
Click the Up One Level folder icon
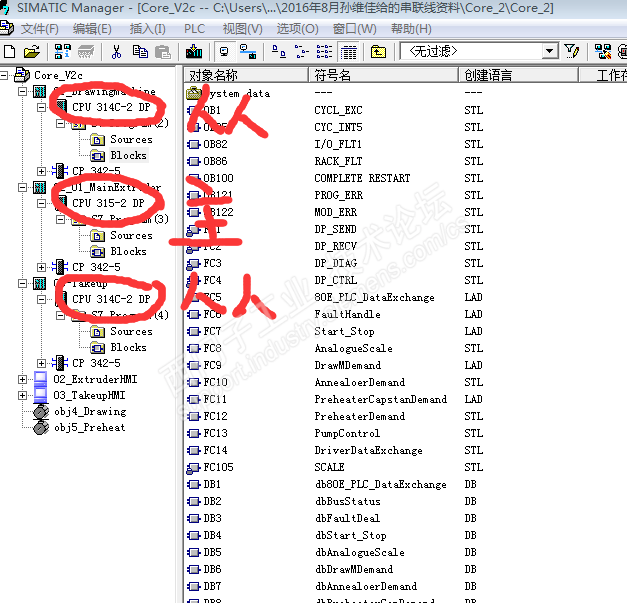378,52
